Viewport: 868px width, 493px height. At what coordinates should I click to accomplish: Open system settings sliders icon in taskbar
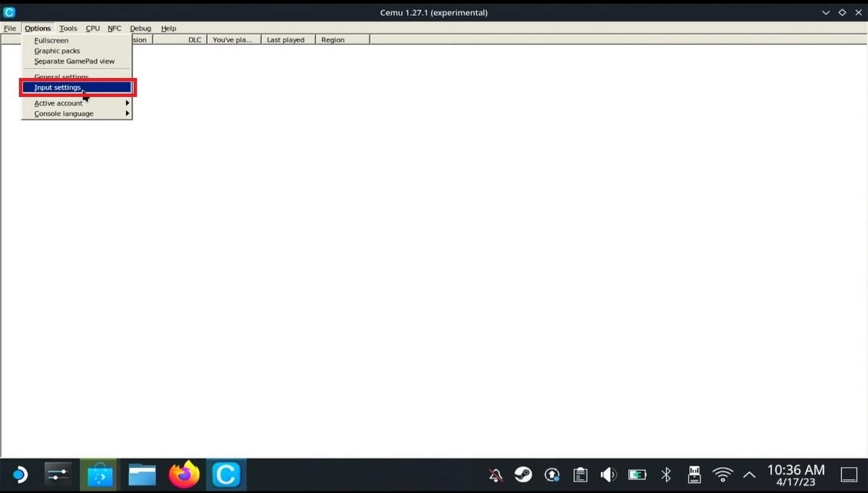[58, 475]
